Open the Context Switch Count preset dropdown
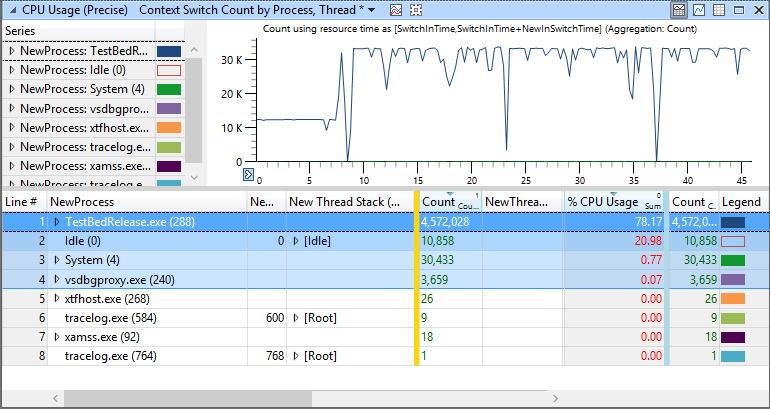 coord(371,10)
